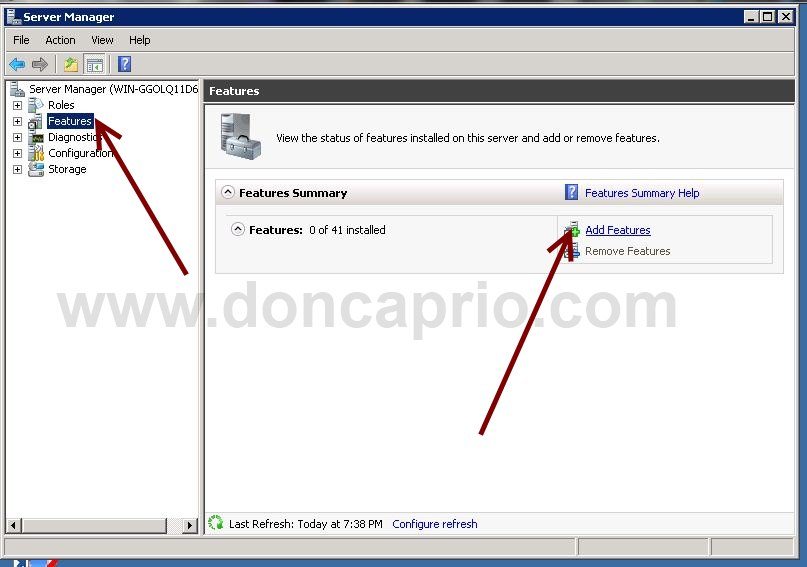Click the Remove Features icon
The height and width of the screenshot is (567, 807).
pyautogui.click(x=571, y=252)
